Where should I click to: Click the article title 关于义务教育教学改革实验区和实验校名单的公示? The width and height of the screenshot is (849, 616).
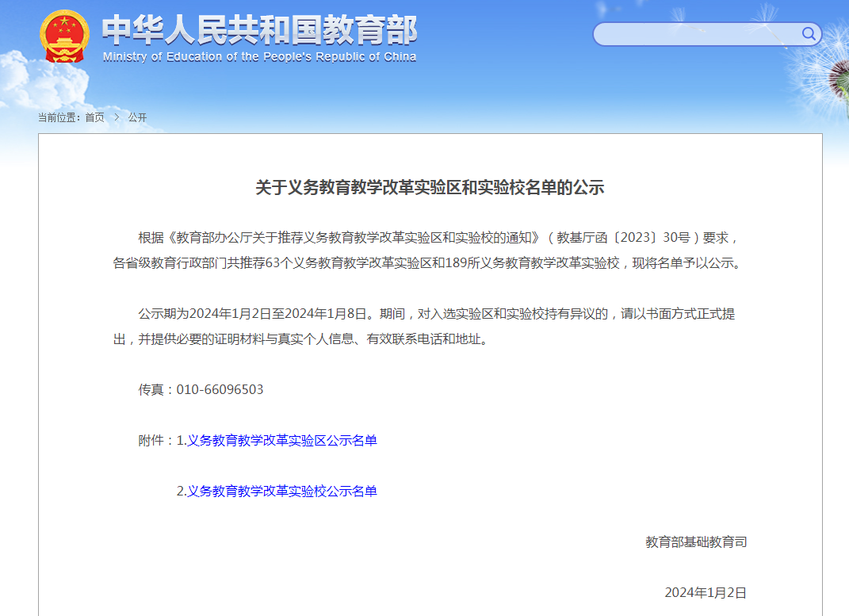coord(430,188)
